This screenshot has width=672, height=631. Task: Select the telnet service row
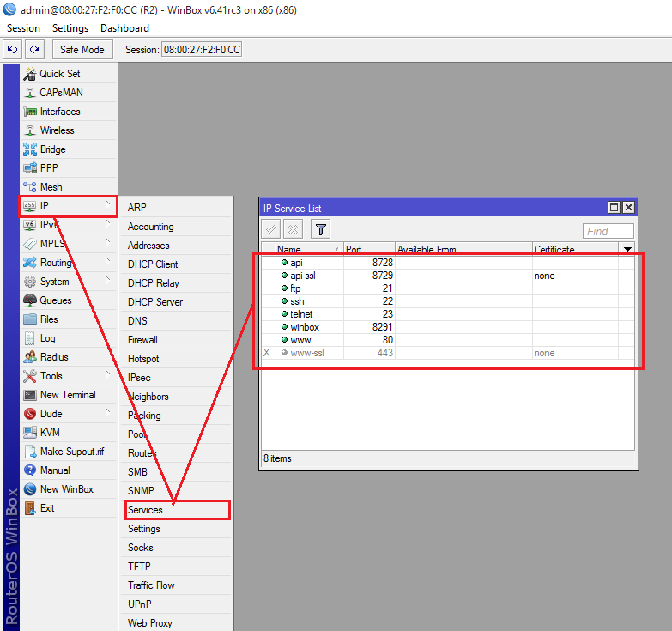click(x=448, y=314)
